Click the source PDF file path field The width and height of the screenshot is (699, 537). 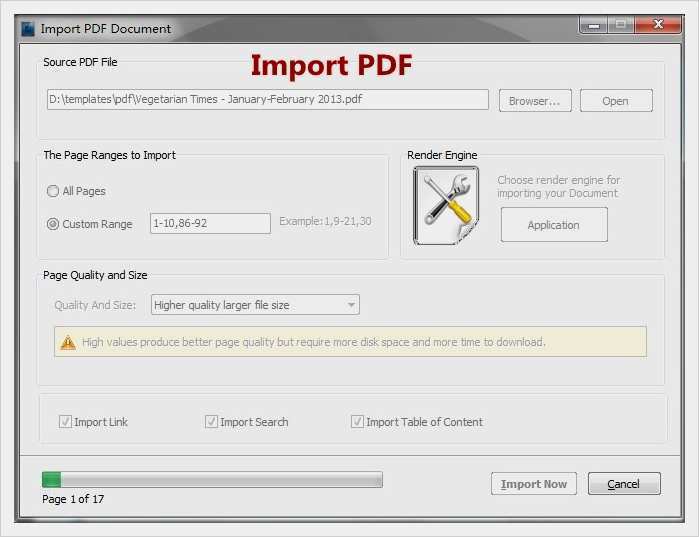pyautogui.click(x=267, y=99)
